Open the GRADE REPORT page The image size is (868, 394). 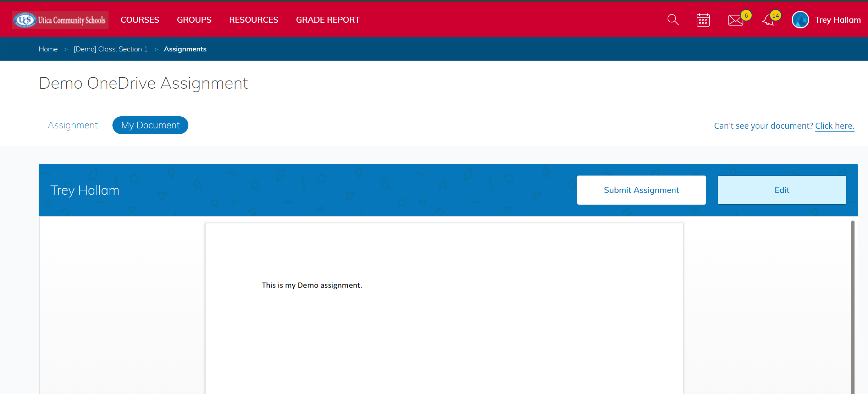(328, 20)
